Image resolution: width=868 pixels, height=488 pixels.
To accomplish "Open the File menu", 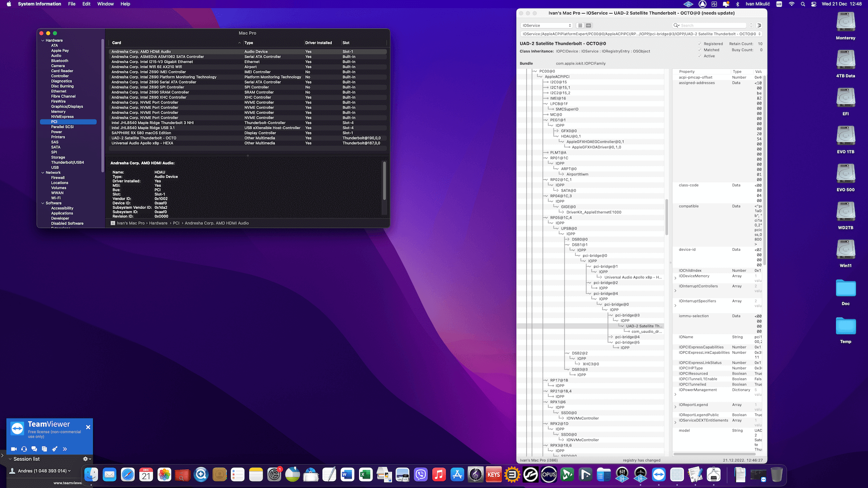I will click(x=71, y=4).
